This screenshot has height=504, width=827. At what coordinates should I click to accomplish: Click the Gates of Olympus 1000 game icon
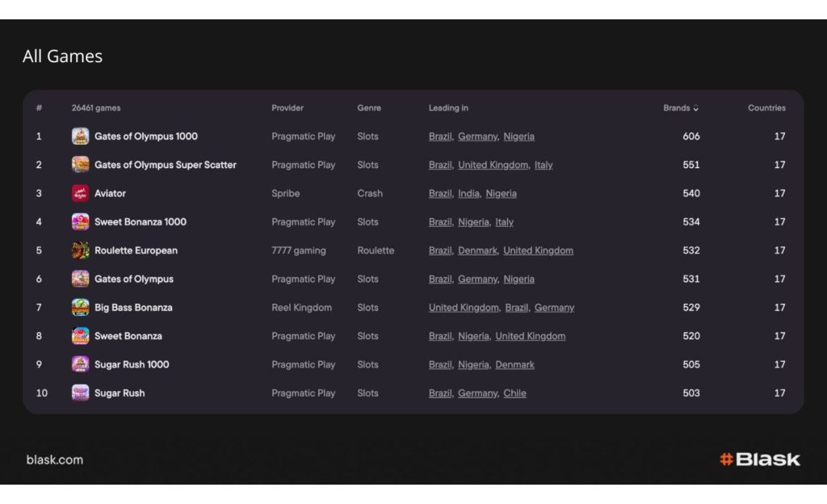tap(80, 136)
